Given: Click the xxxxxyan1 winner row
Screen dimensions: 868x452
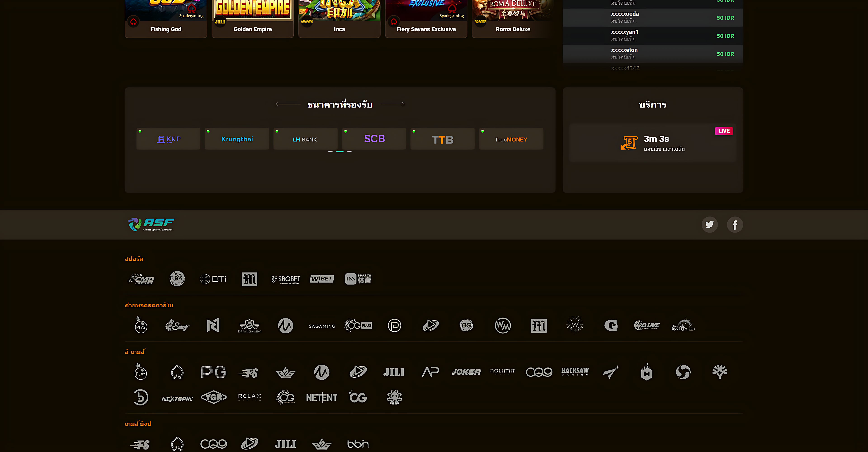Looking at the screenshot, I should click(x=653, y=36).
